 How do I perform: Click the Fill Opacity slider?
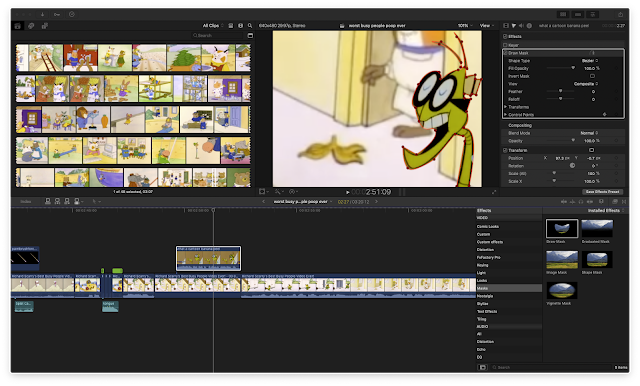coord(561,68)
